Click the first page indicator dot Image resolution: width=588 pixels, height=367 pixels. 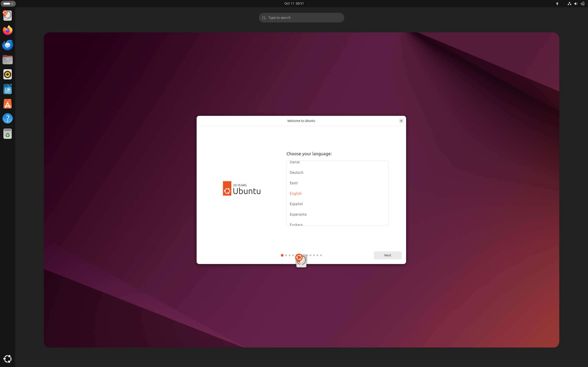282,255
